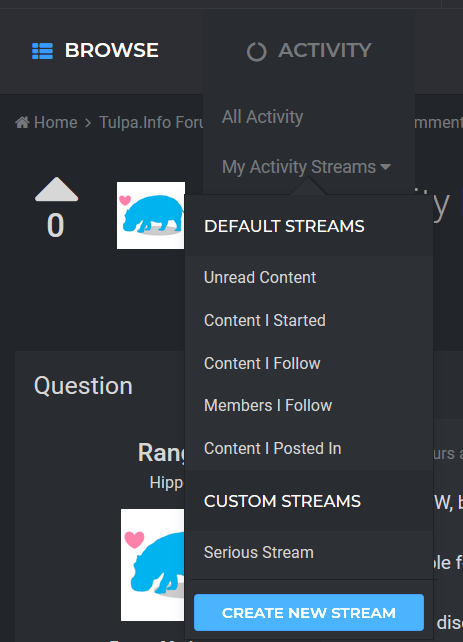
Task: Select All Activity from the menu
Action: [262, 117]
